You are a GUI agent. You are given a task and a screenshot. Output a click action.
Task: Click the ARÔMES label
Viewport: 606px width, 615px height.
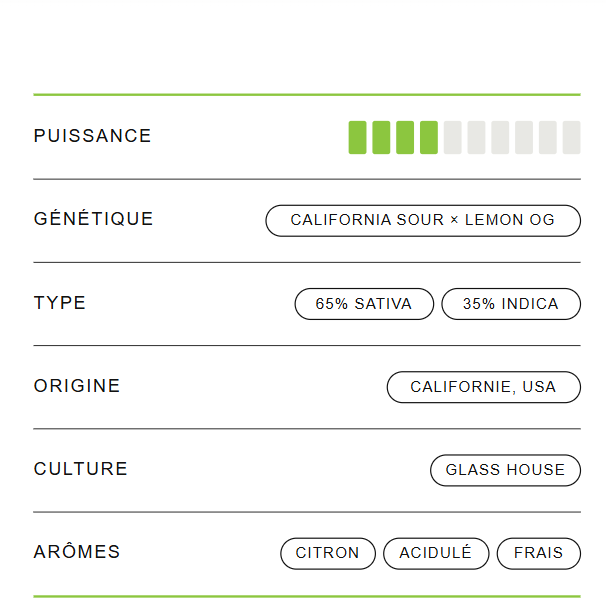coord(77,551)
